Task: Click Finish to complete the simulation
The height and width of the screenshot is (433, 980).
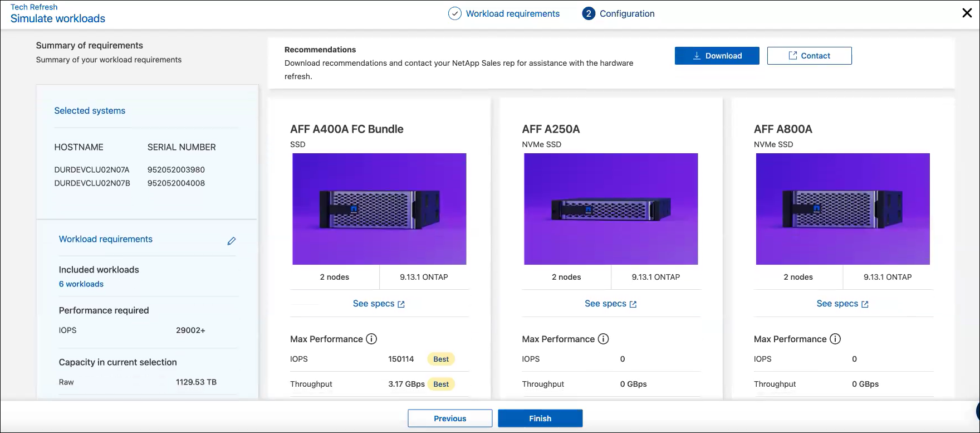Action: click(540, 419)
